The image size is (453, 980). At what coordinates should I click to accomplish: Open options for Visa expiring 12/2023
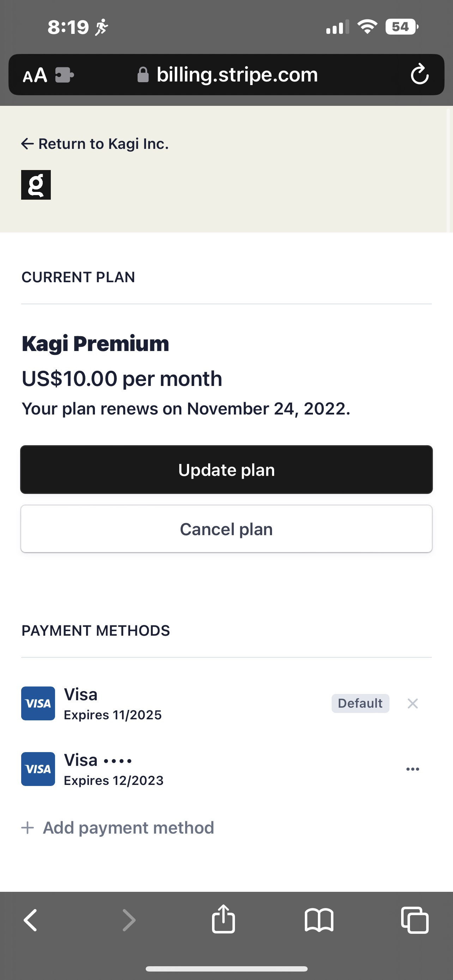pyautogui.click(x=412, y=769)
